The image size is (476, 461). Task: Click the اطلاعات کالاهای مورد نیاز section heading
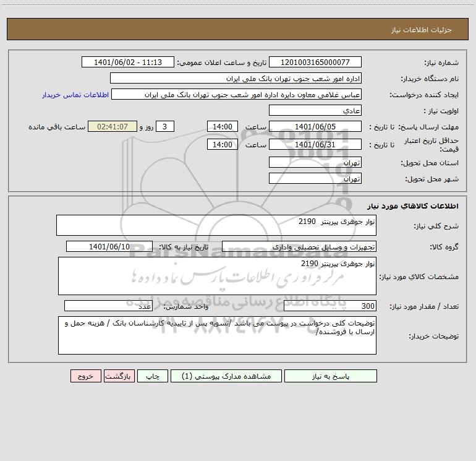click(x=413, y=206)
